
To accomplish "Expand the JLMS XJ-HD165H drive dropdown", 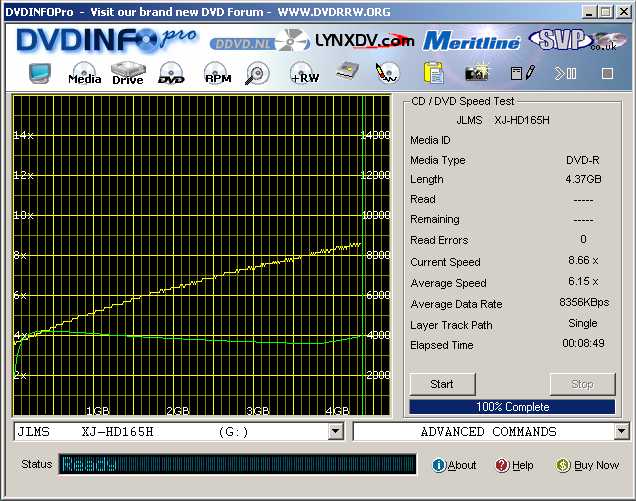I will [x=335, y=431].
